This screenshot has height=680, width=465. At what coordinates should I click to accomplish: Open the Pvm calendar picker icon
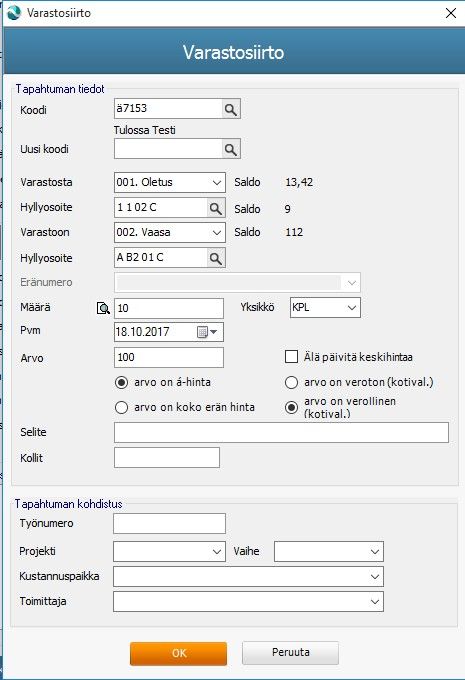pyautogui.click(x=207, y=332)
